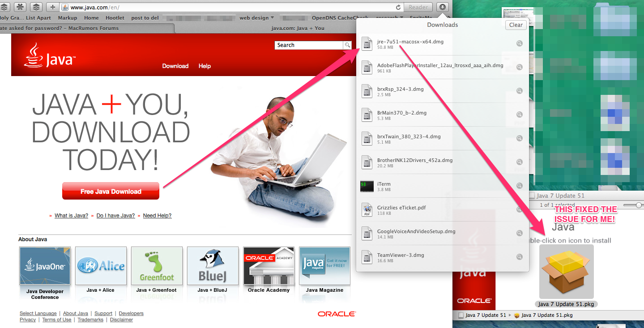Click the Grizzlies eTicket PDF file icon
The image size is (644, 328).
[367, 209]
